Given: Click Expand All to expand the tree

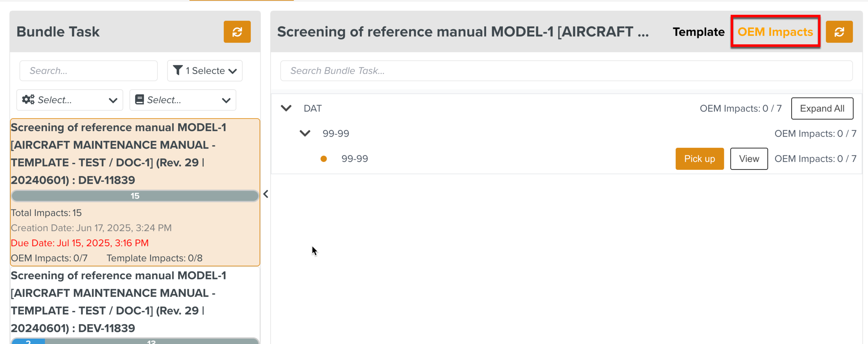Looking at the screenshot, I should tap(822, 108).
